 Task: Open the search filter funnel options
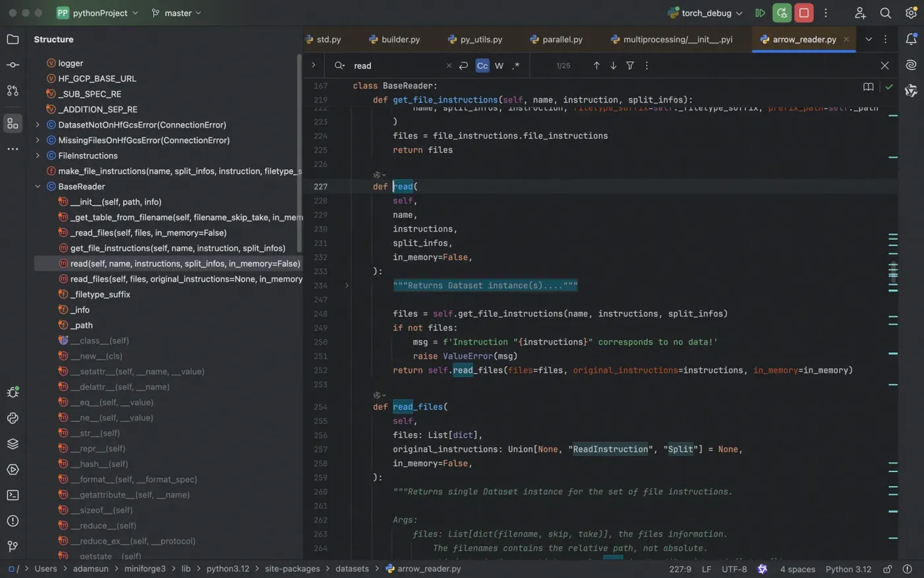(x=630, y=65)
